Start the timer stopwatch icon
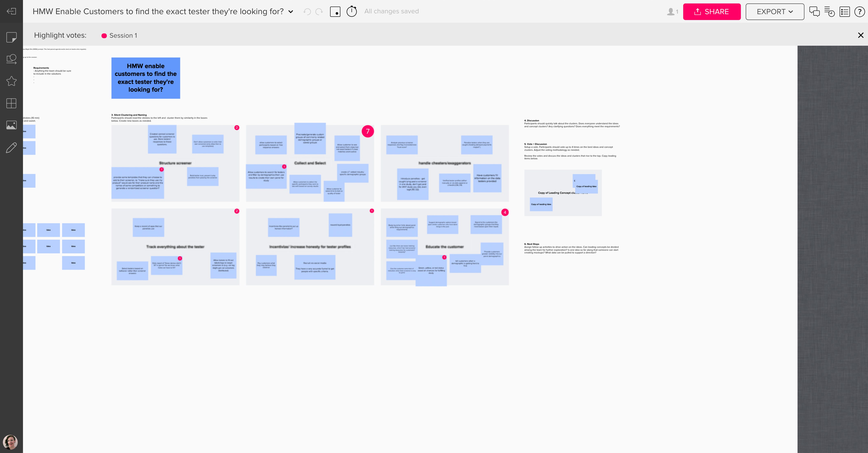 351,11
